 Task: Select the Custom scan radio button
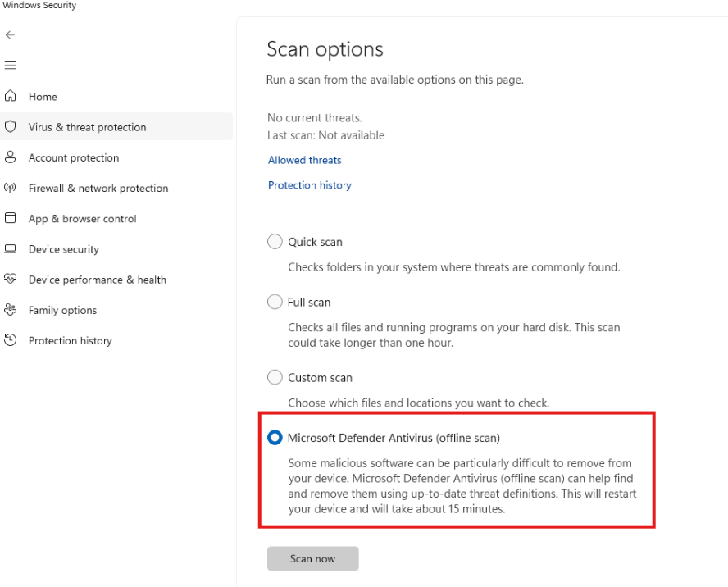[x=275, y=377]
